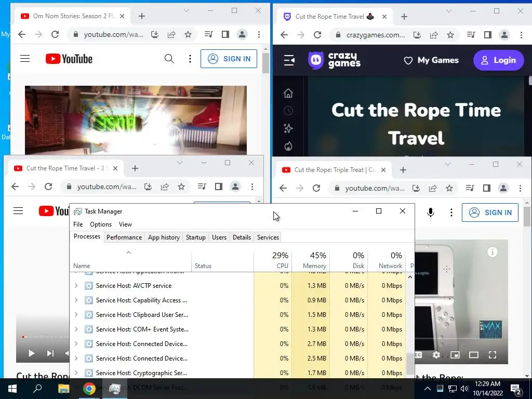Open Chrome menu in Time Travel YouTube window
The image size is (532, 399).
[252, 187]
